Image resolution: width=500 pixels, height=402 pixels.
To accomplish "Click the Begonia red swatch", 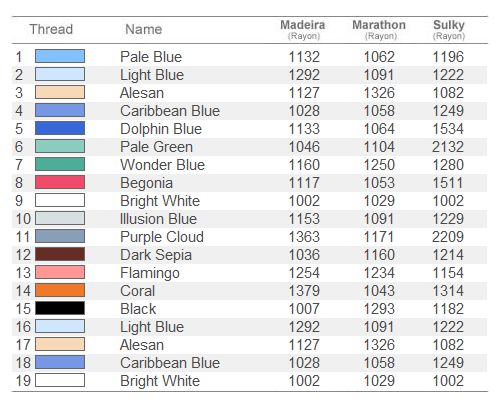I will (60, 182).
